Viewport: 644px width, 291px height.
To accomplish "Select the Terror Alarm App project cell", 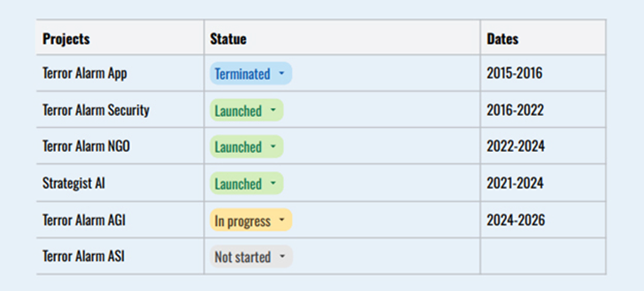I will [85, 73].
